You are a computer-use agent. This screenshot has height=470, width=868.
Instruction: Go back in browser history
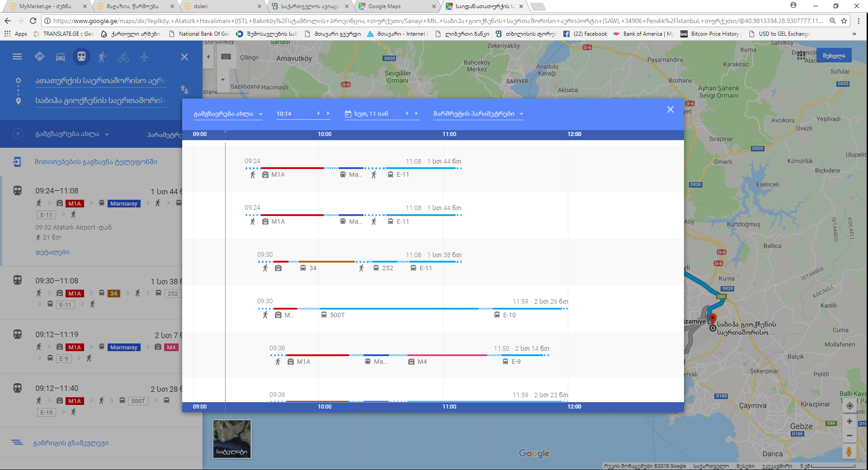pyautogui.click(x=8, y=21)
